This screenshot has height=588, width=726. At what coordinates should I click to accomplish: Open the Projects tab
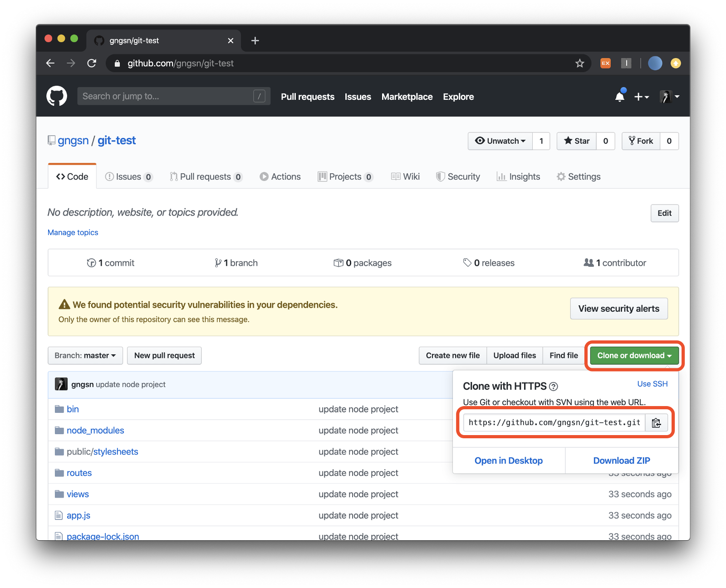(x=345, y=176)
